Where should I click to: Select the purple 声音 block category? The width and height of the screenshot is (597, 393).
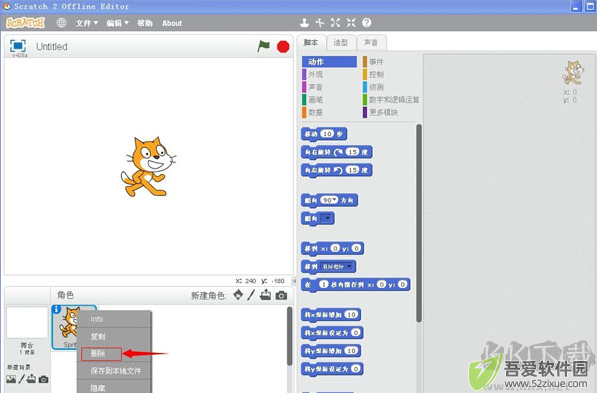point(312,87)
